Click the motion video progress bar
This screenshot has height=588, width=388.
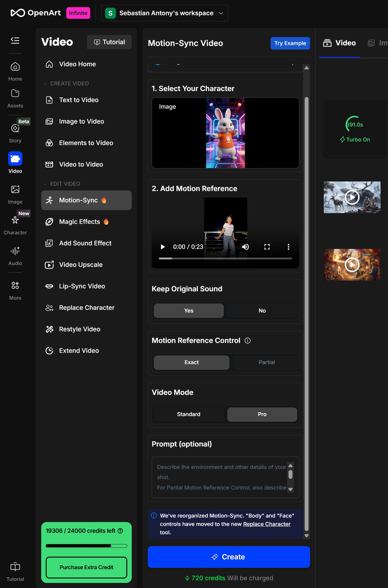pos(225,258)
